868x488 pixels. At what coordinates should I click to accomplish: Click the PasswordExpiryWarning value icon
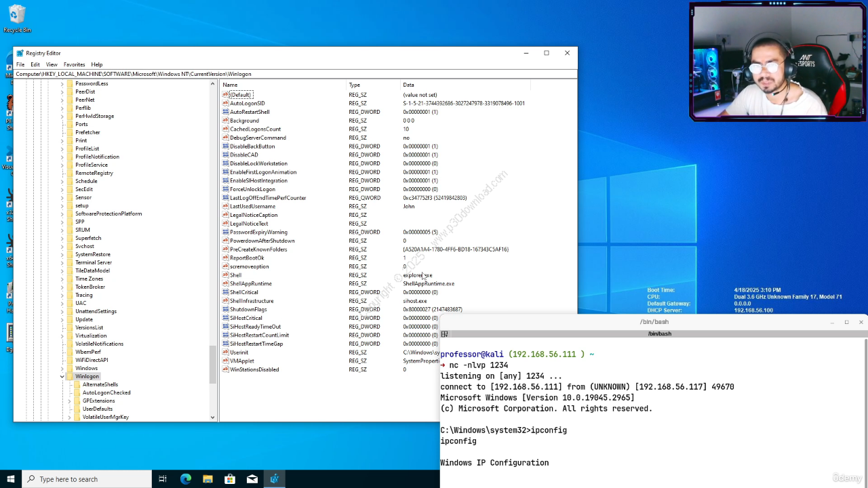click(226, 232)
